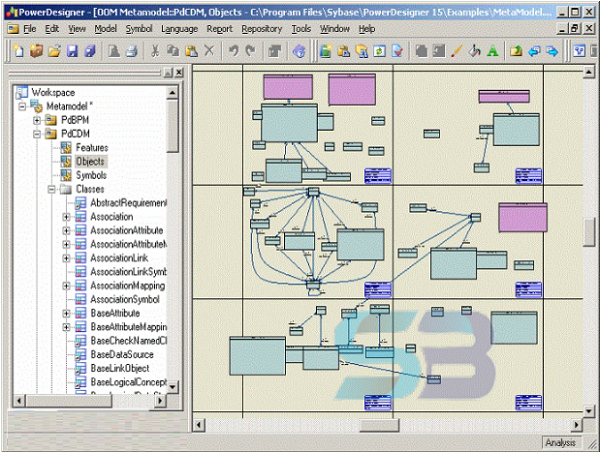Viewport: 600px width, 452px height.
Task: Click the diagram horizontal scrollbar thumb
Action: click(379, 425)
